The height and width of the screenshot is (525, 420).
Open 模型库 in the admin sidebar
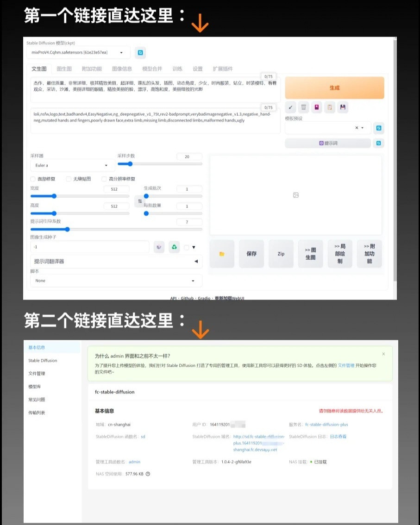pyautogui.click(x=34, y=387)
